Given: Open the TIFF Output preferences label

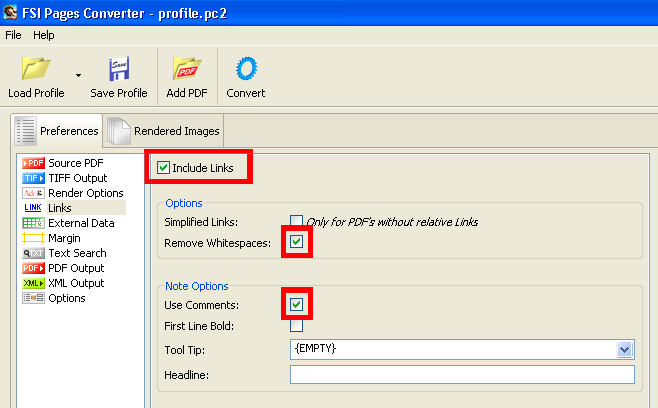Looking at the screenshot, I should click(x=78, y=178).
